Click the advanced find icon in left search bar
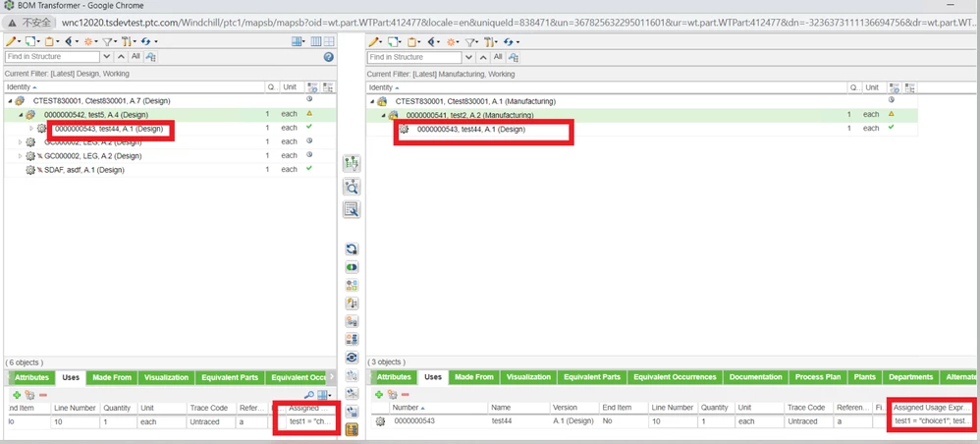 (150, 57)
